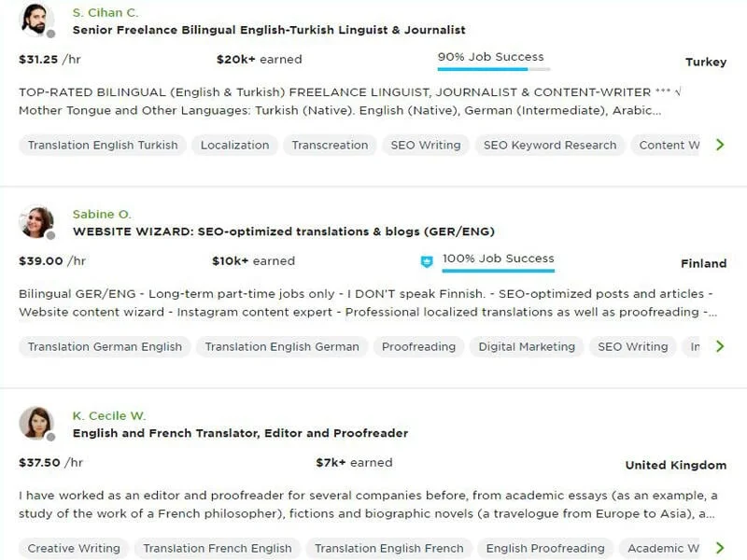Open the WEBSITE WIZARD profile title
This screenshot has height=560, width=747.
283,231
